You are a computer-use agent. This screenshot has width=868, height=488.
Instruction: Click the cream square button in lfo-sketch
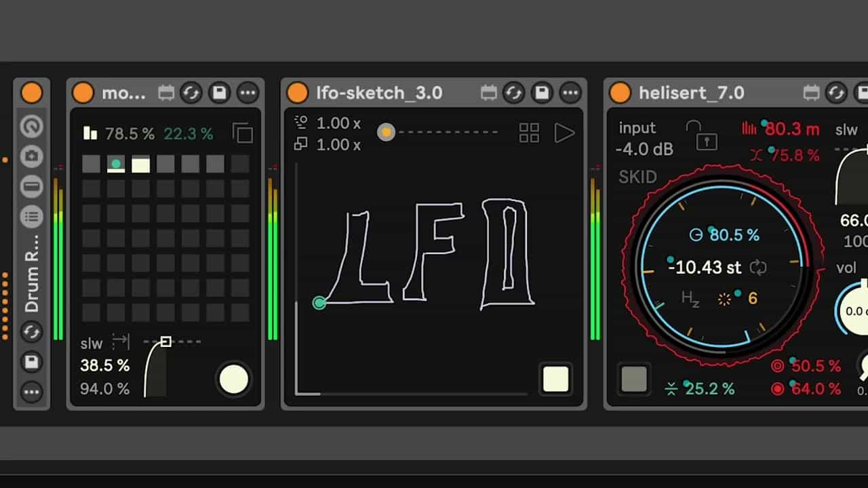click(x=555, y=380)
